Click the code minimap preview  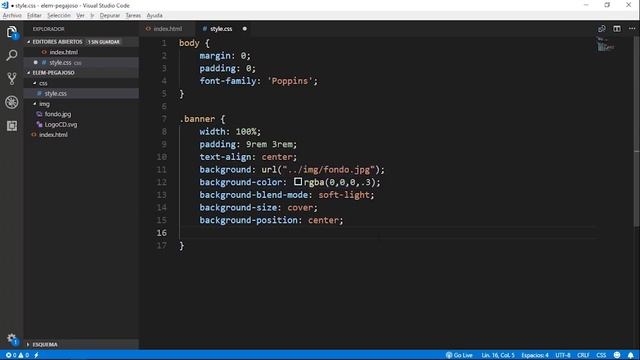(x=606, y=44)
